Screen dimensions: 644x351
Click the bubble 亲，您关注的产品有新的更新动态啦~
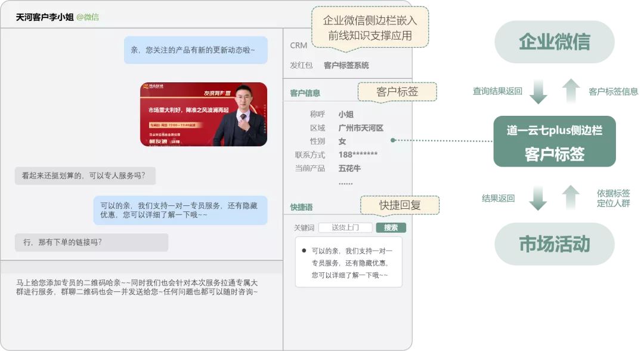tap(196, 50)
